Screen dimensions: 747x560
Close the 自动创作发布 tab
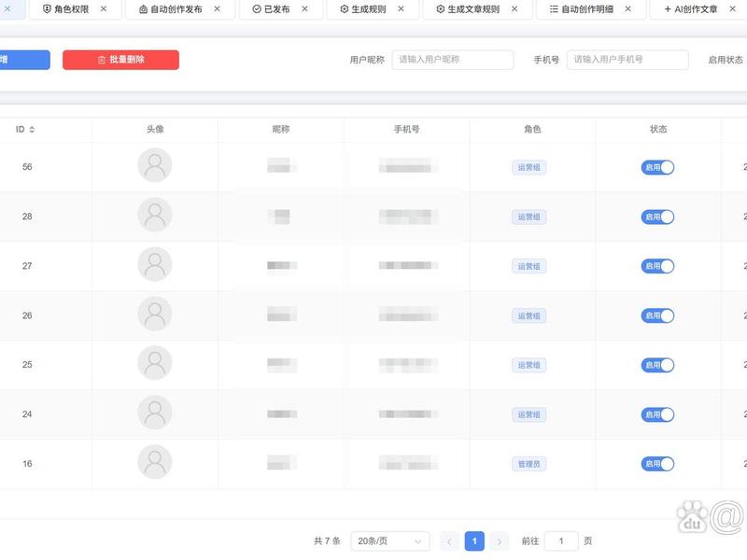click(x=218, y=9)
